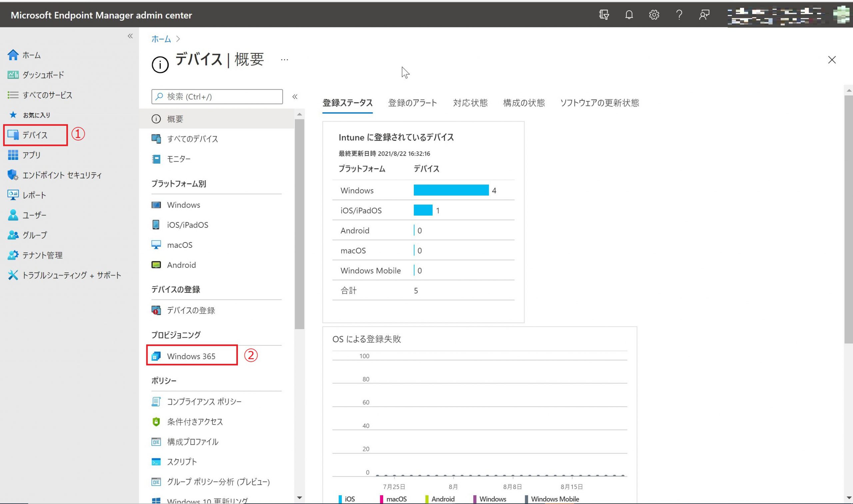This screenshot has height=504, width=853.
Task: Select Windows 365 under プロビジョニング
Action: tap(191, 356)
